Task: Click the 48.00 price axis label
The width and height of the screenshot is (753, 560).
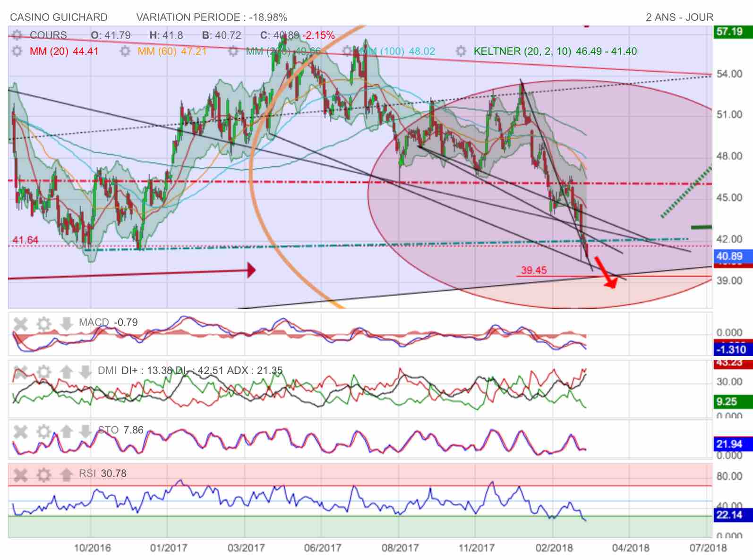Action: pos(729,156)
